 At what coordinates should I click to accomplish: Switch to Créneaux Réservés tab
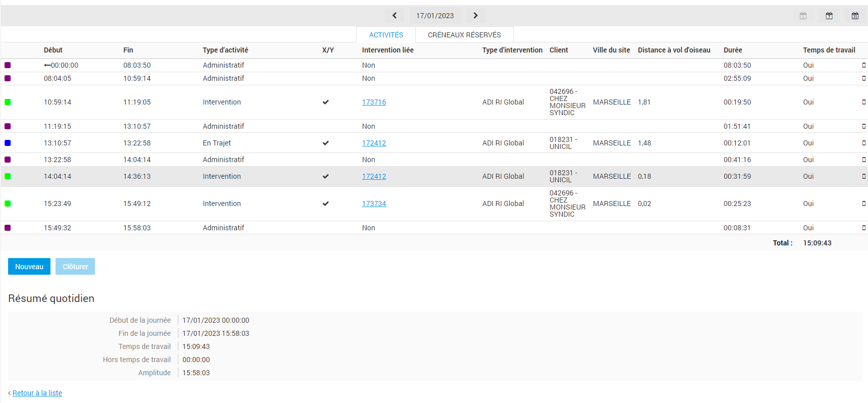point(464,35)
